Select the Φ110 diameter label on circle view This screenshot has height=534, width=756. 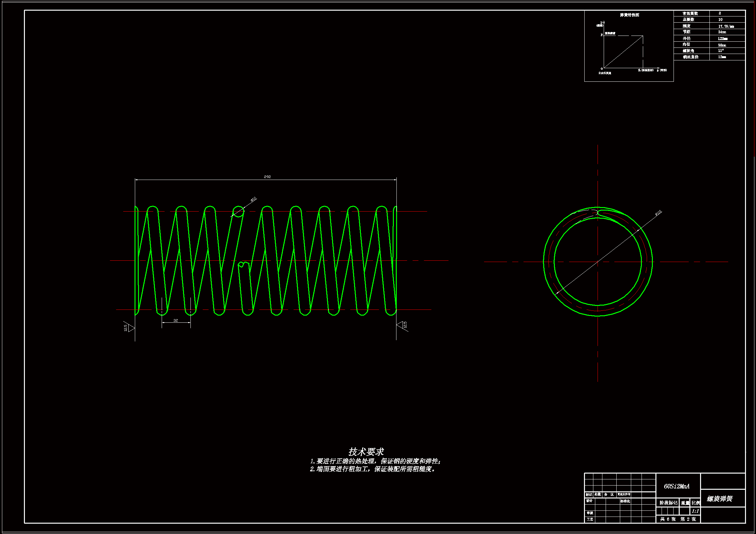click(658, 213)
